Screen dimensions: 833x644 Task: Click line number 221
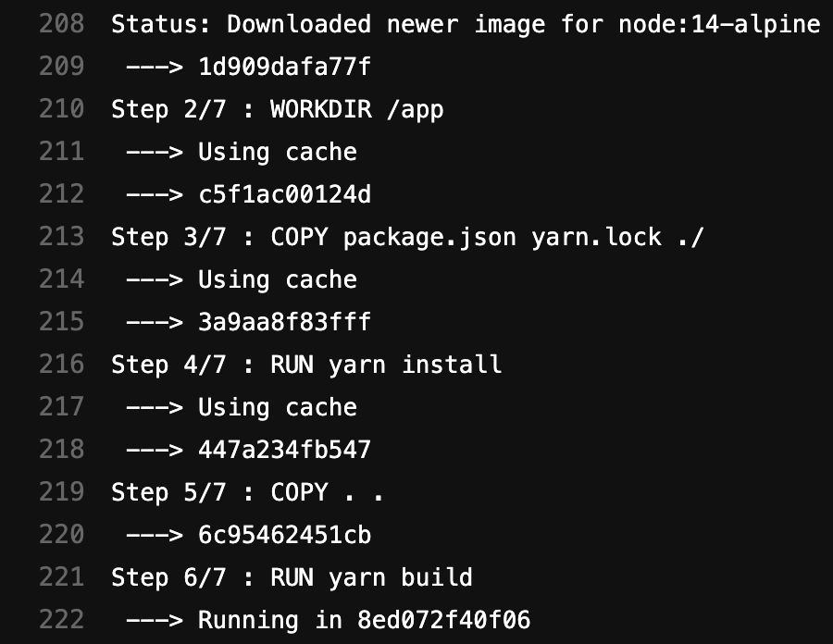pos(61,577)
